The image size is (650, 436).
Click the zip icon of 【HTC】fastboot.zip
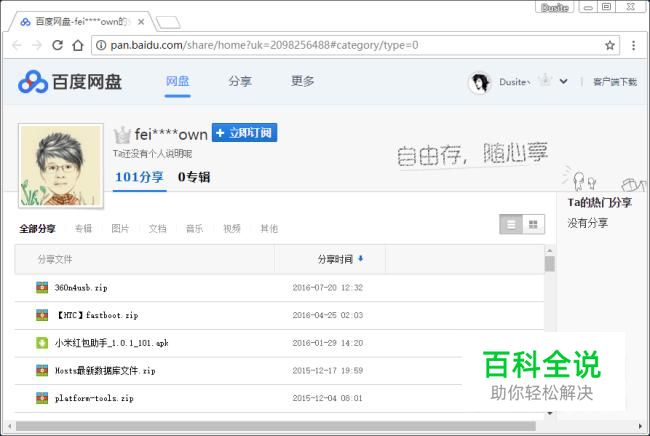click(42, 315)
